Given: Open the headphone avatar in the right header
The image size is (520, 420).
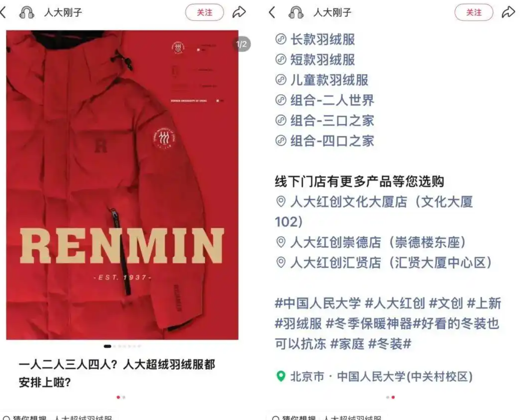Looking at the screenshot, I should coord(296,12).
